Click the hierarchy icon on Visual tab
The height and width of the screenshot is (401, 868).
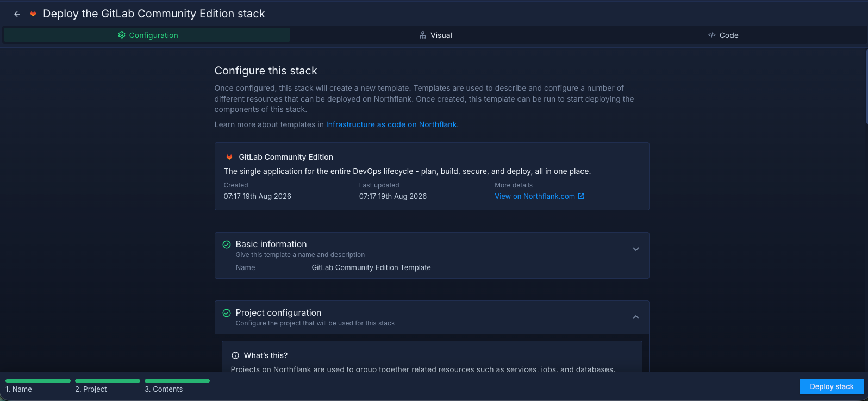[423, 35]
